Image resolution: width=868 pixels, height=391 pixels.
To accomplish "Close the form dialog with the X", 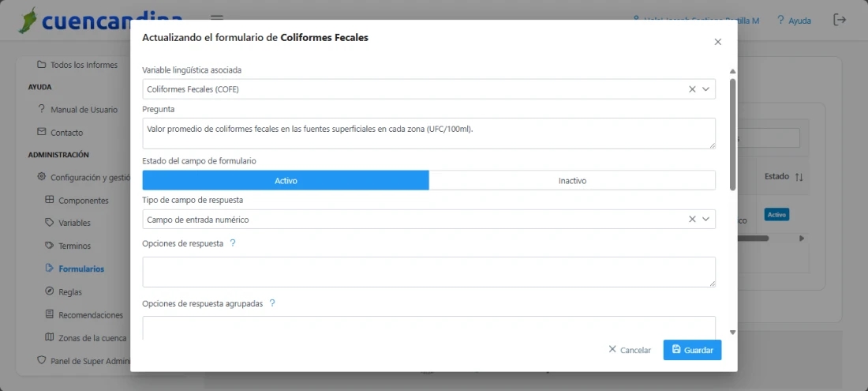I will click(x=717, y=42).
